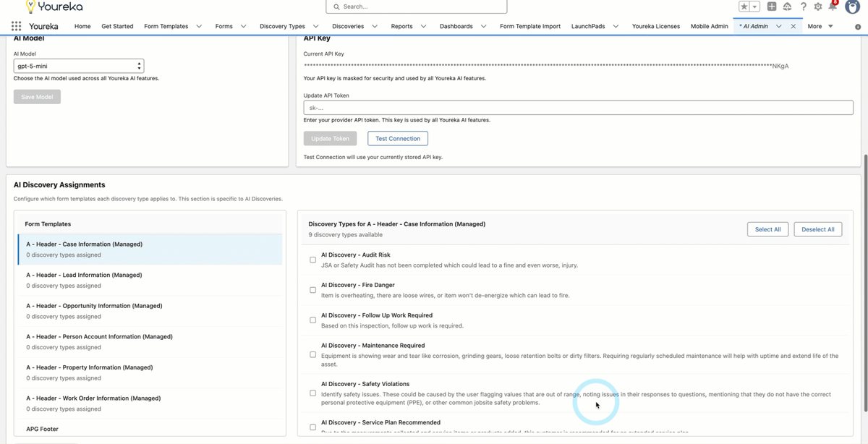Select A - Header - Person Account Information template
This screenshot has height=444, width=868.
pos(150,342)
